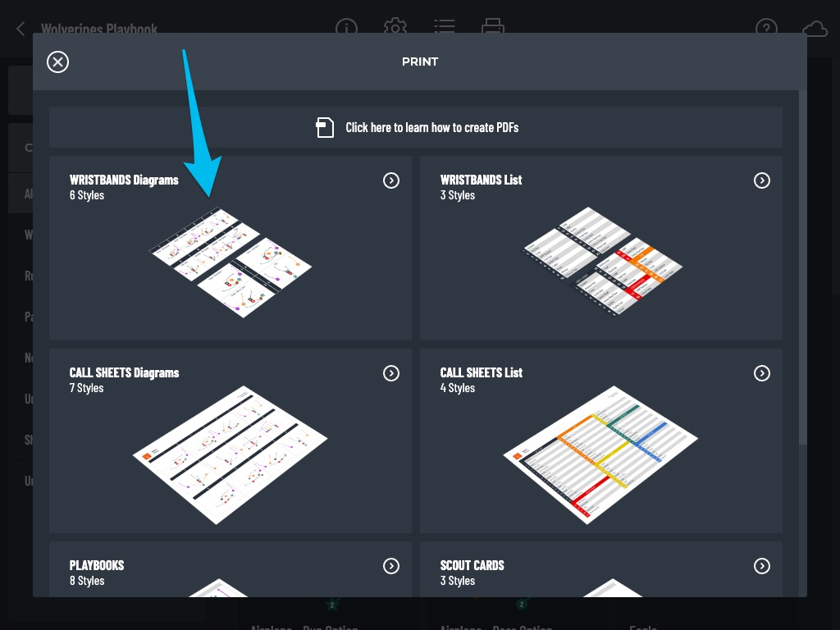The height and width of the screenshot is (630, 840).
Task: Click the Print dialog vertical scrollbar
Action: pos(802,268)
